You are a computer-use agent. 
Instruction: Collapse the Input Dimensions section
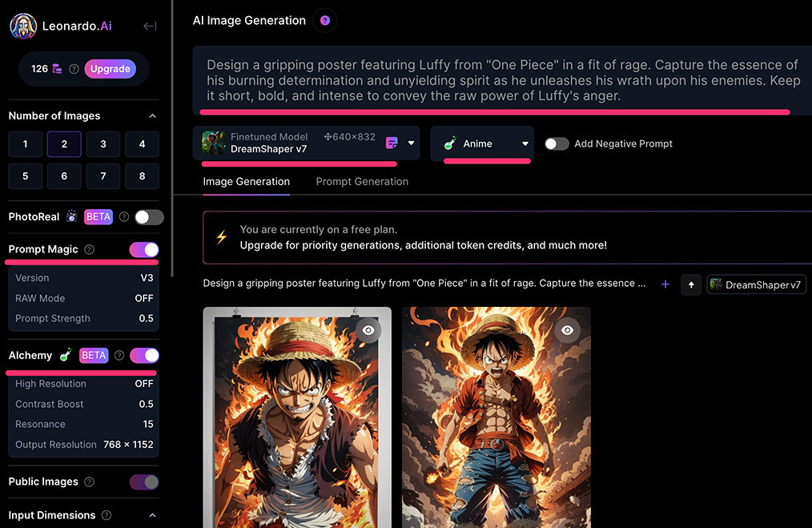tap(153, 515)
